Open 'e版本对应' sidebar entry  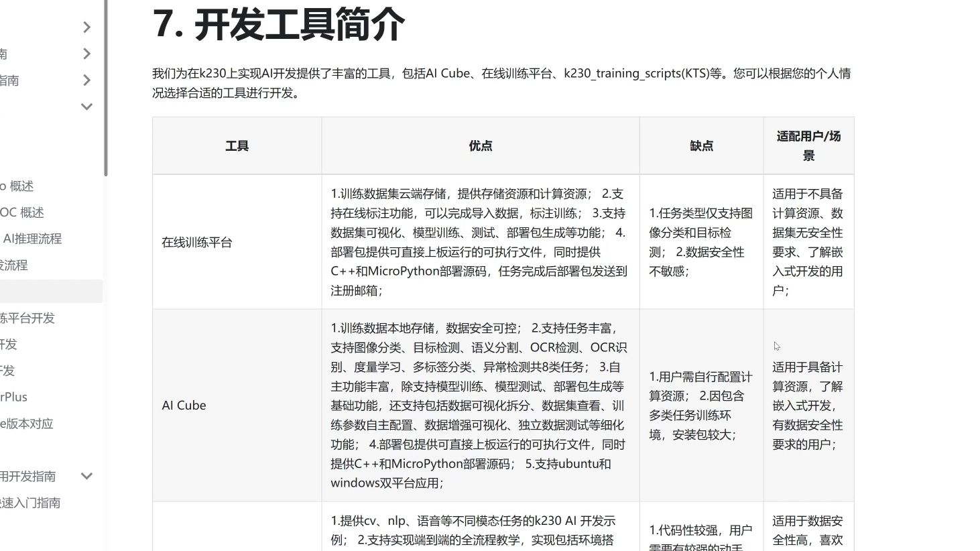pyautogui.click(x=27, y=424)
